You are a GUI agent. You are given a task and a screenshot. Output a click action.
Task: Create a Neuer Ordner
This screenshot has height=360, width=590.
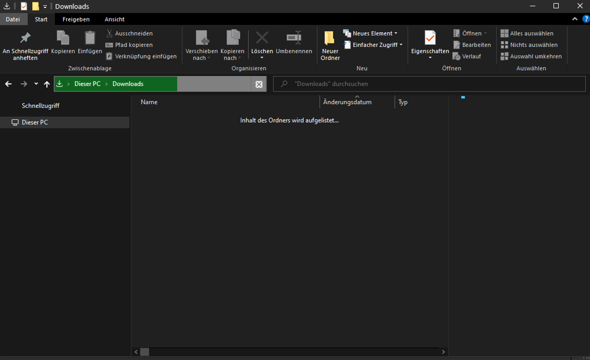330,46
